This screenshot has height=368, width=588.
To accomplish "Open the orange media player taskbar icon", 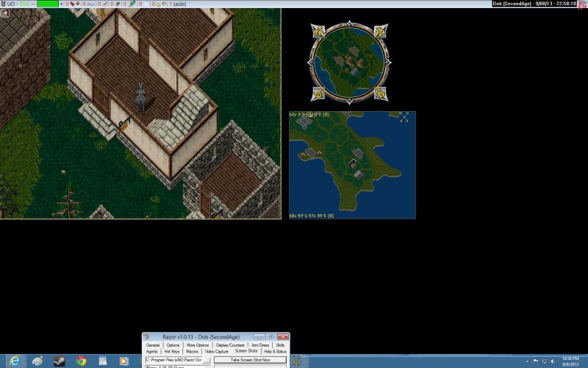I will pyautogui.click(x=123, y=361).
